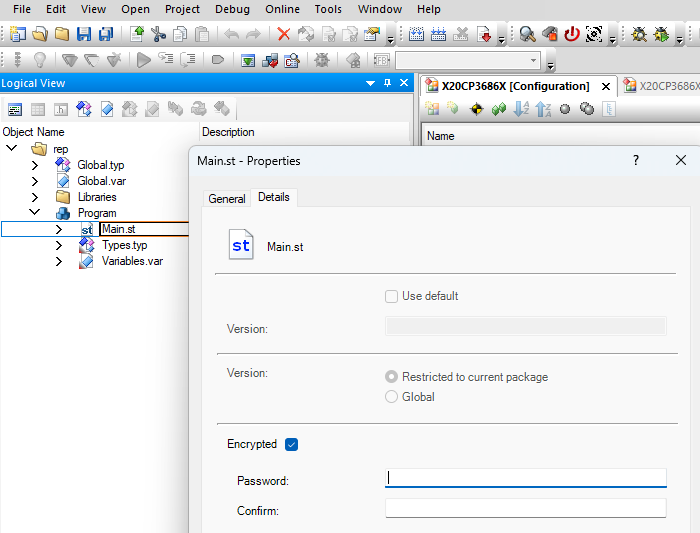The height and width of the screenshot is (533, 700).
Task: Click the crosshair target icon in Configuration toolbar
Action: coord(476,109)
